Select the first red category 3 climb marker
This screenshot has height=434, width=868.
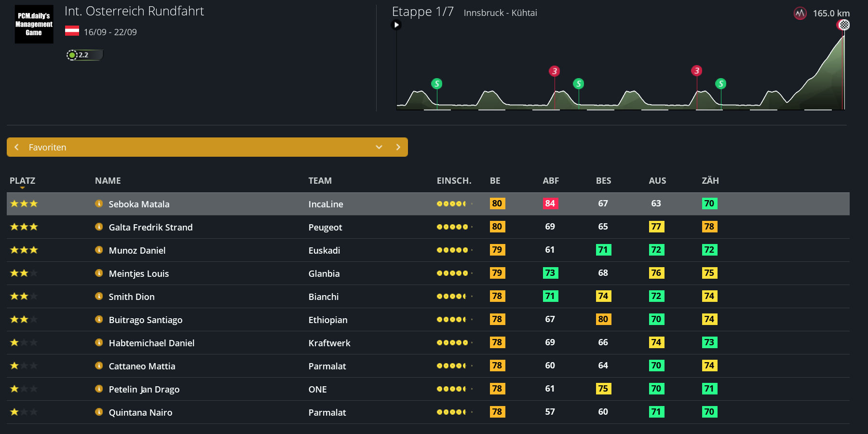point(555,71)
